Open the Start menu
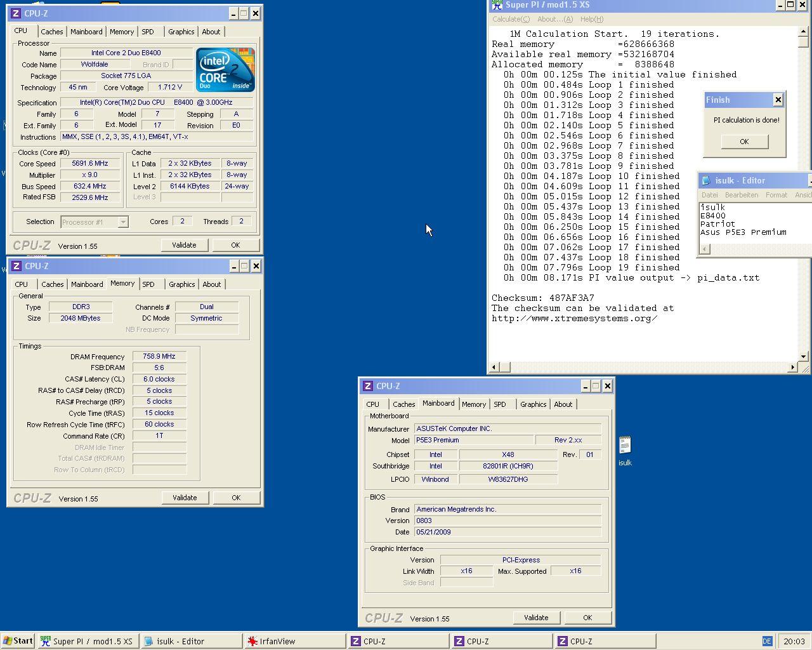The image size is (812, 650). [x=18, y=641]
